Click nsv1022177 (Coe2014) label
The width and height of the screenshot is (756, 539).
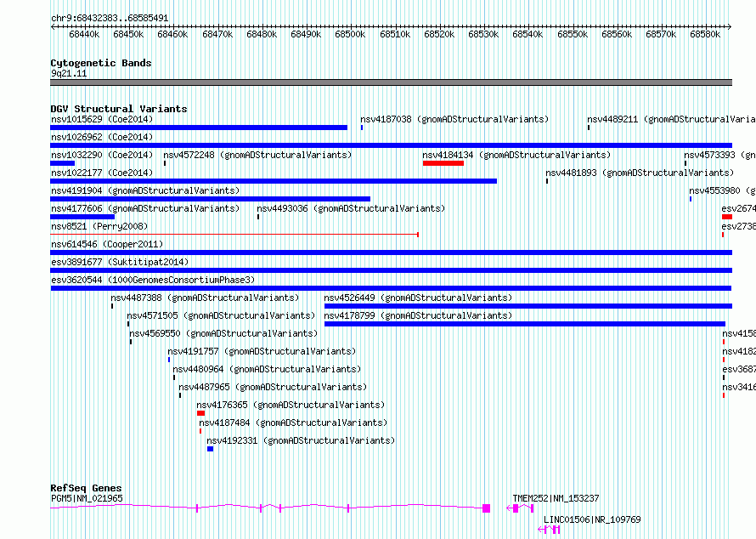(102, 173)
